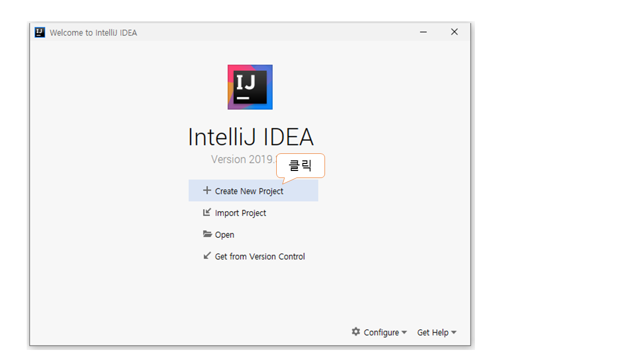Click the Welcome to IntelliJ IDEA title text

pyautogui.click(x=93, y=33)
